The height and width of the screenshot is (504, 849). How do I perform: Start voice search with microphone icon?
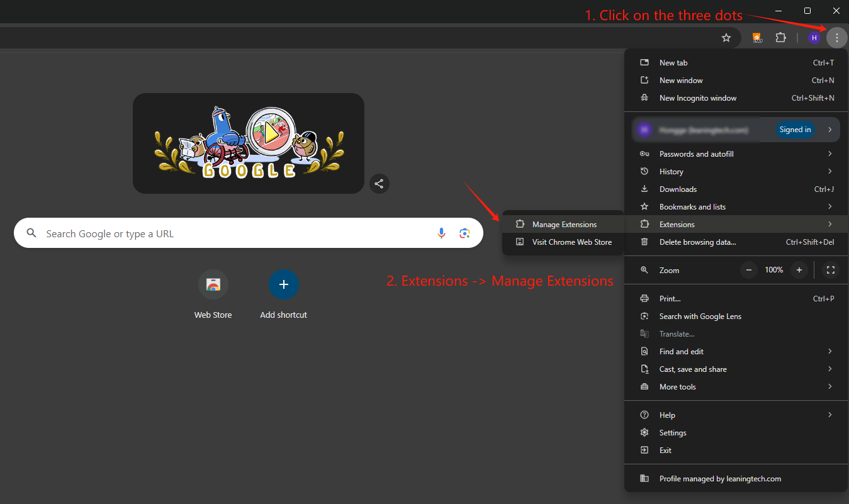(x=441, y=233)
